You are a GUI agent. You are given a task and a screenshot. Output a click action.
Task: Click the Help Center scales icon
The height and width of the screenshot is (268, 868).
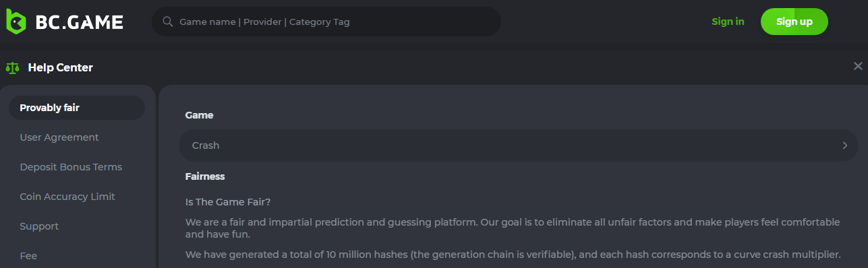(x=12, y=67)
